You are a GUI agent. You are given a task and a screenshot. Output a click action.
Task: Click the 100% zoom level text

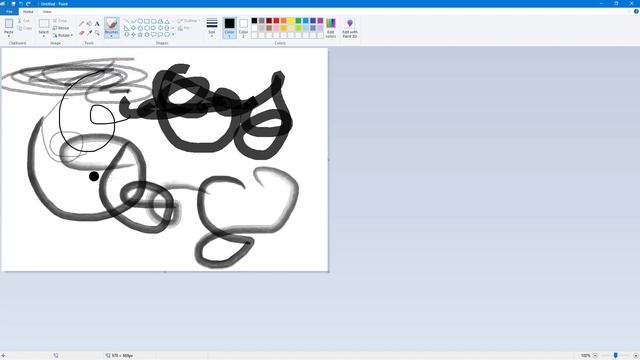pos(585,356)
